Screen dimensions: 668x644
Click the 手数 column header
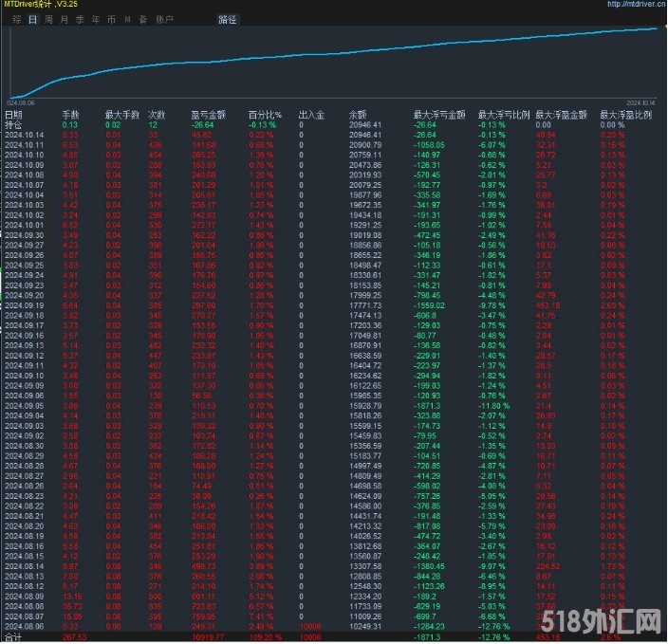tap(71, 115)
